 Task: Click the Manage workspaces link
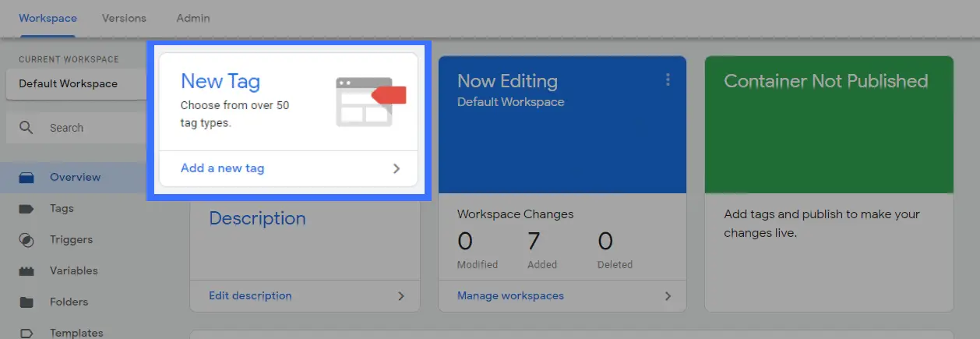[x=510, y=296]
